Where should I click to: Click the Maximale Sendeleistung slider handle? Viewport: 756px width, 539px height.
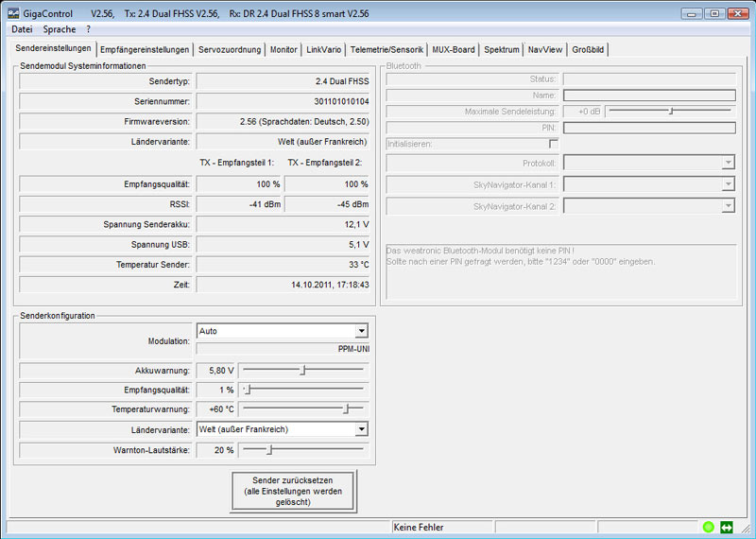point(671,111)
